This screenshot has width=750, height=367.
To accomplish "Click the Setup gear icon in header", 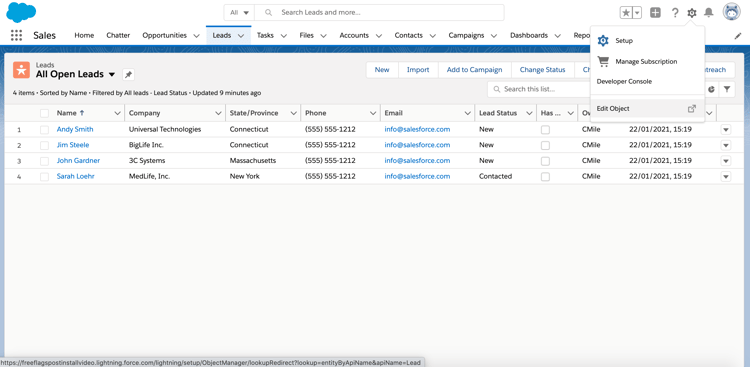I will [692, 13].
